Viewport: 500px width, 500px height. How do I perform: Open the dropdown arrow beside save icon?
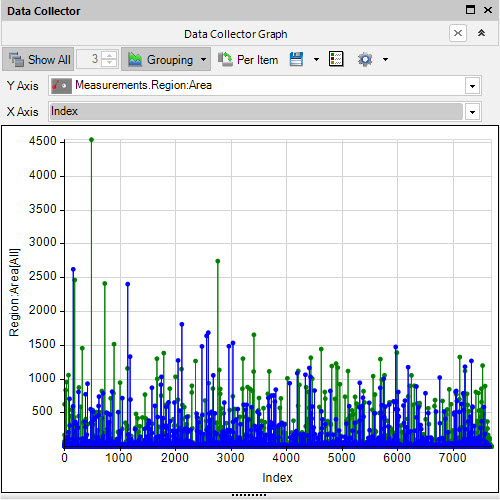(x=316, y=60)
